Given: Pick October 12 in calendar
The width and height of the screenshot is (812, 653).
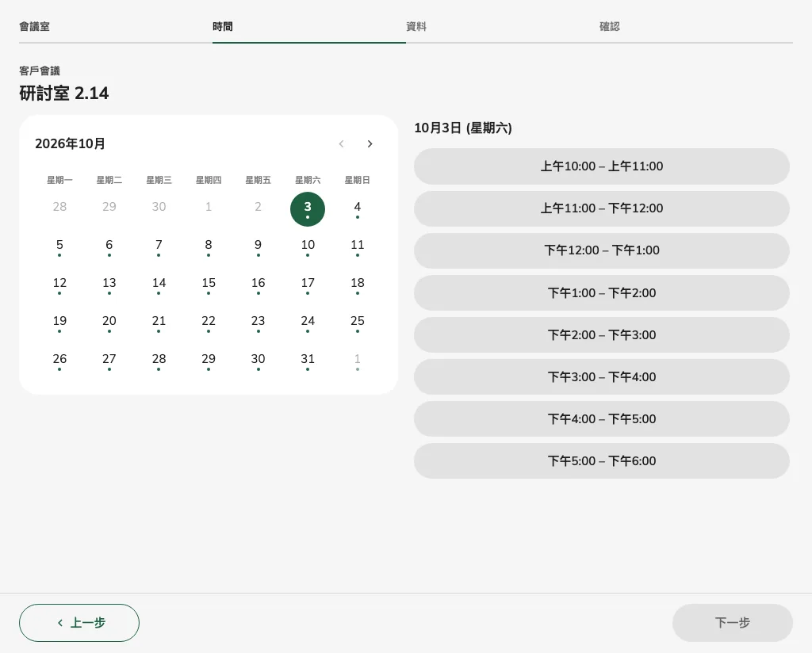Looking at the screenshot, I should click(x=59, y=285).
